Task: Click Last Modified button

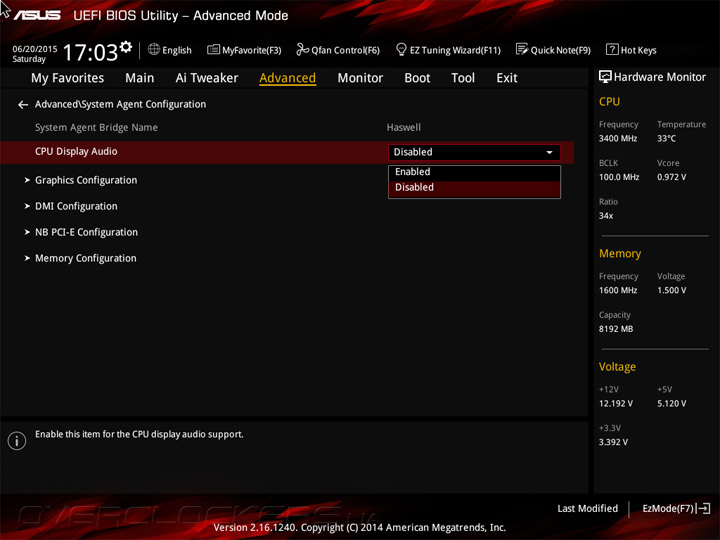Action: tap(587, 508)
